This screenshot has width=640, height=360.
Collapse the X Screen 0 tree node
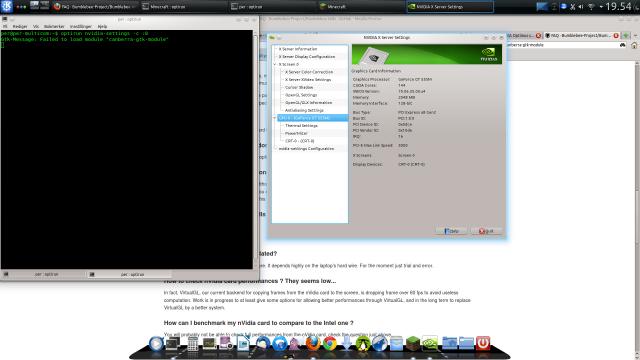275,64
